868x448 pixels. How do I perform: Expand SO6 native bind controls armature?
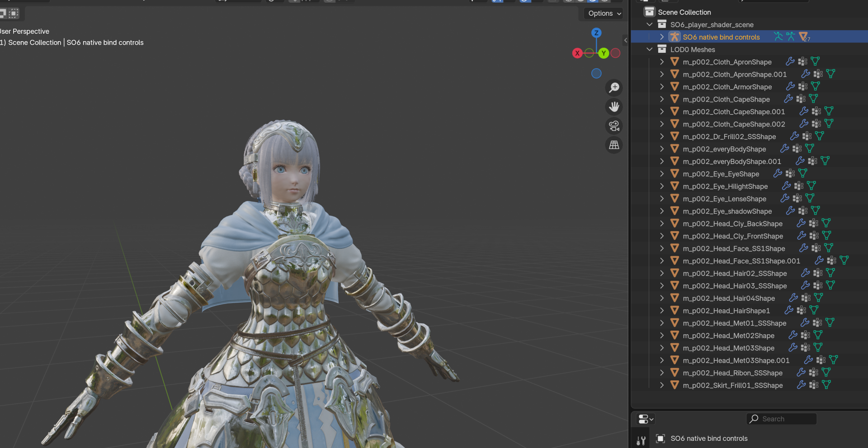coord(662,37)
